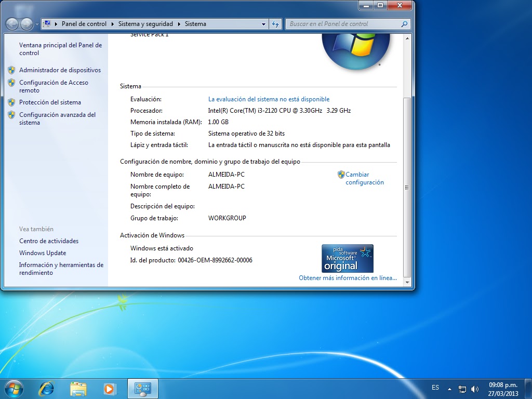The image size is (532, 399).
Task: Minimize the Sistema window
Action: [366, 5]
